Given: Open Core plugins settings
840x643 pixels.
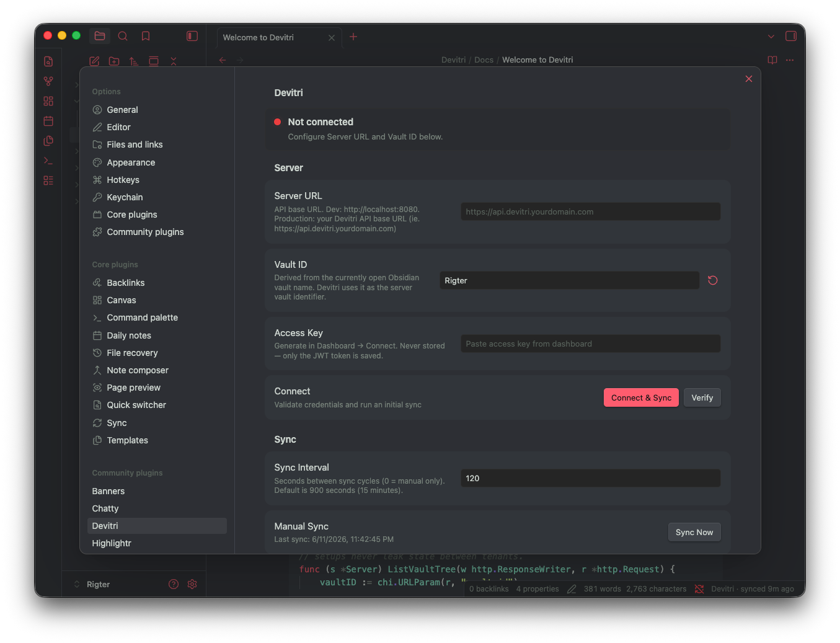Looking at the screenshot, I should point(157,215).
